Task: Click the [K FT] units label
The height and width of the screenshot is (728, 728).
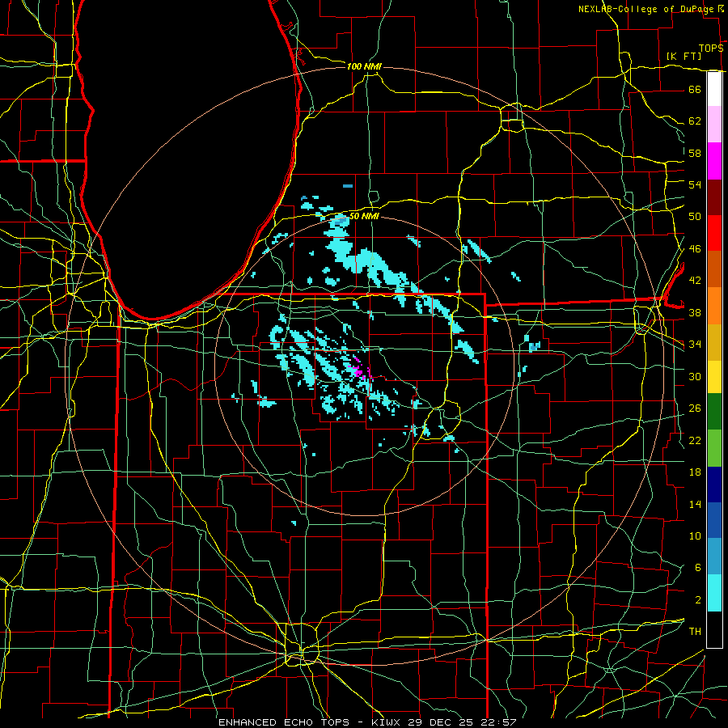Action: coord(684,56)
